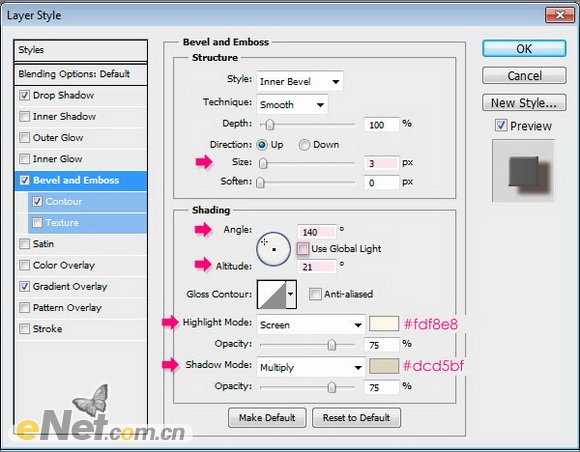Select the Color Overlay style row
Screen dimensions: 580x452
coord(81,265)
